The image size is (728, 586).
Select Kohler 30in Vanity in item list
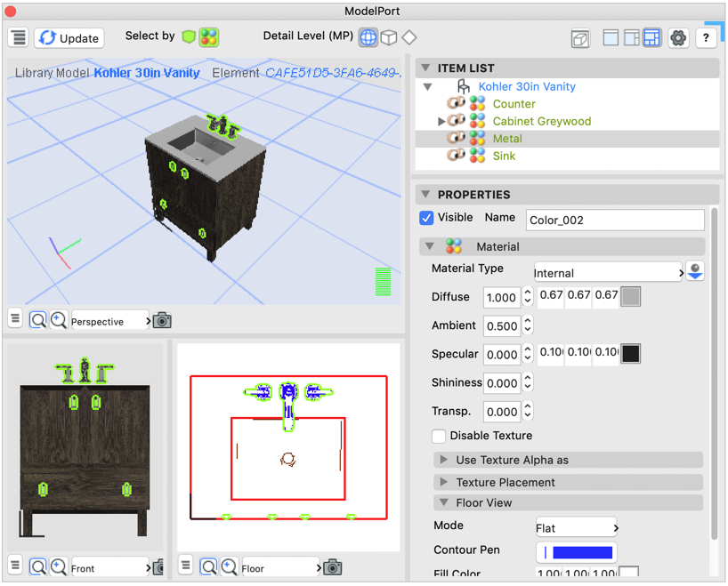[526, 86]
